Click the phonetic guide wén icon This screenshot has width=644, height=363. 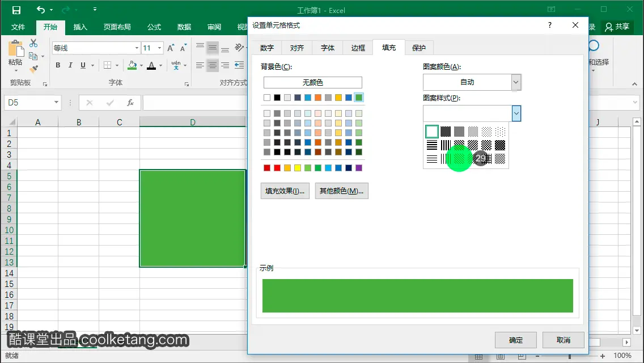pyautogui.click(x=176, y=65)
